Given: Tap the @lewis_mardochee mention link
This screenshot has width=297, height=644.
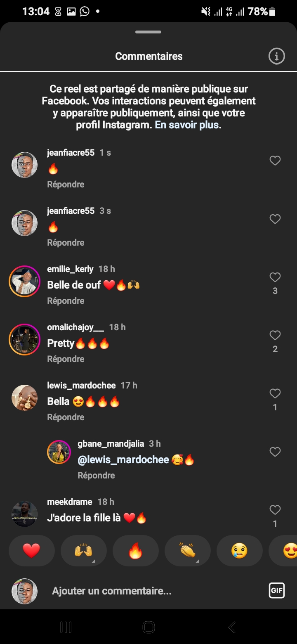Looking at the screenshot, I should pos(123,460).
